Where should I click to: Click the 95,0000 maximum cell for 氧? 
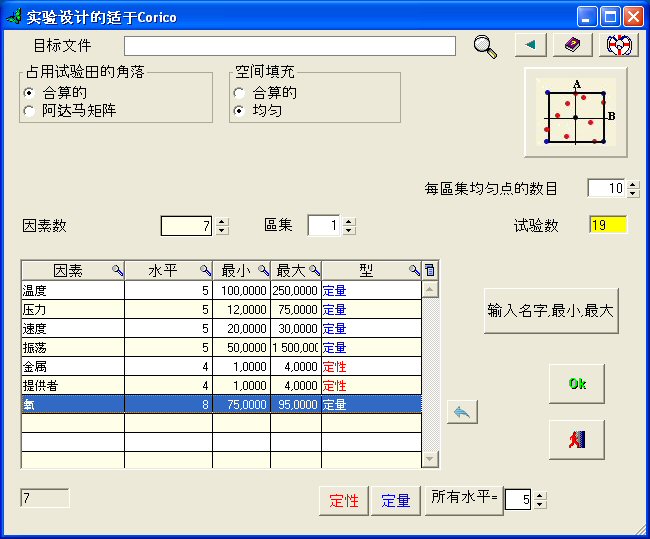[x=296, y=404]
